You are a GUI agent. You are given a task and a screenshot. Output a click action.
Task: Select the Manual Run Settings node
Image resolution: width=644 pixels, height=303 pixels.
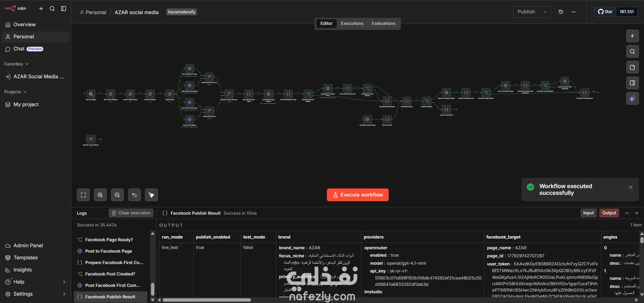pos(110,94)
